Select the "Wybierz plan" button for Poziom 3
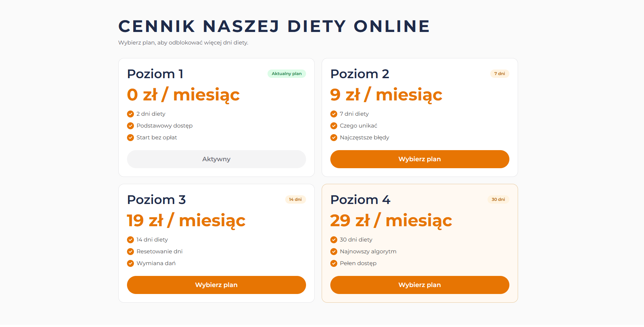The image size is (644, 327). [216, 285]
